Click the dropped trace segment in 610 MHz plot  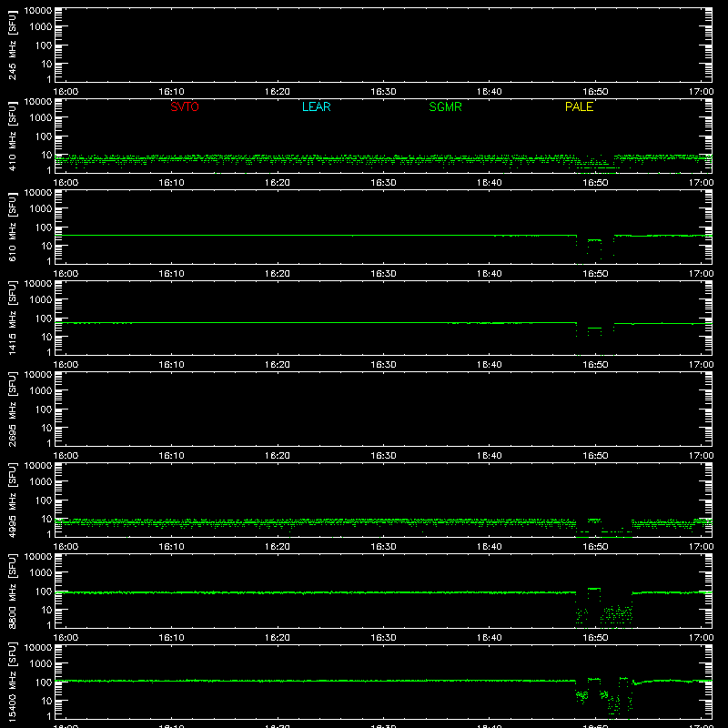tap(594, 240)
